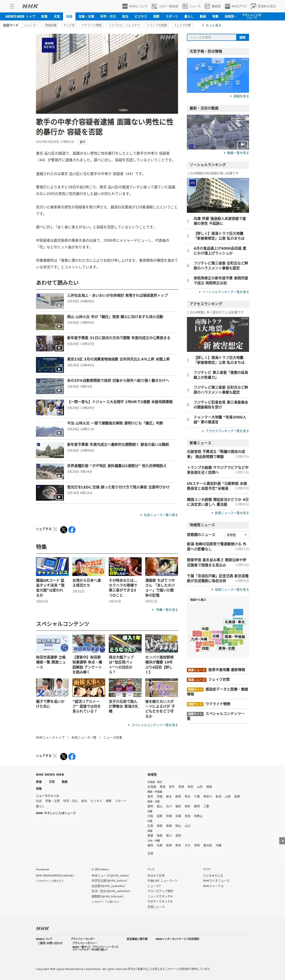This screenshot has width=285, height=980.
Task: Open footer プライバシーセンター link
Action: point(83,939)
